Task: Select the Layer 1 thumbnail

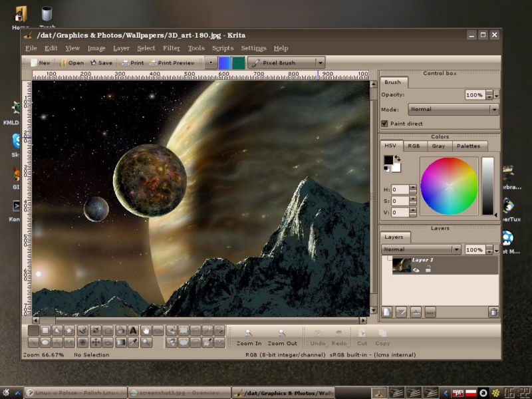Action: point(402,265)
